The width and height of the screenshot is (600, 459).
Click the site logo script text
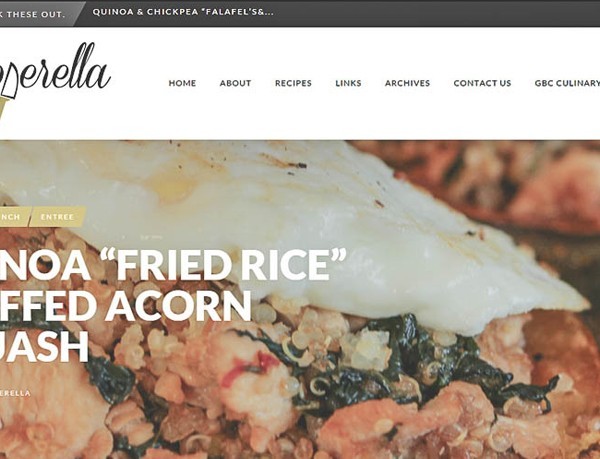[x=57, y=71]
